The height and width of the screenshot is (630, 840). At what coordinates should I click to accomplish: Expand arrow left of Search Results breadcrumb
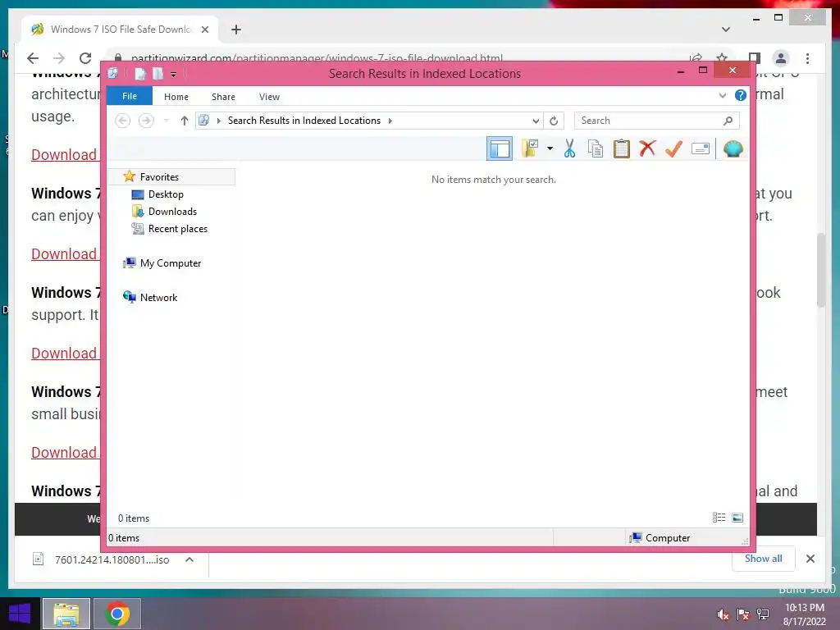[x=218, y=121]
